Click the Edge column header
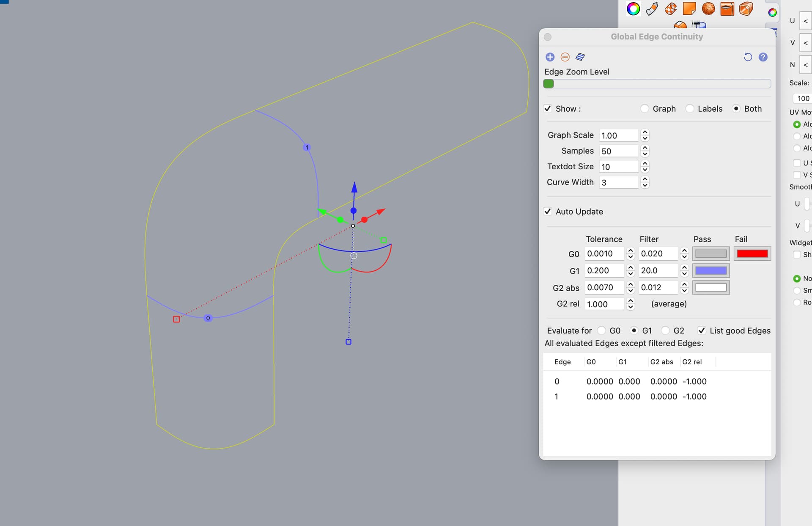Viewport: 812px width, 526px height. pos(563,362)
